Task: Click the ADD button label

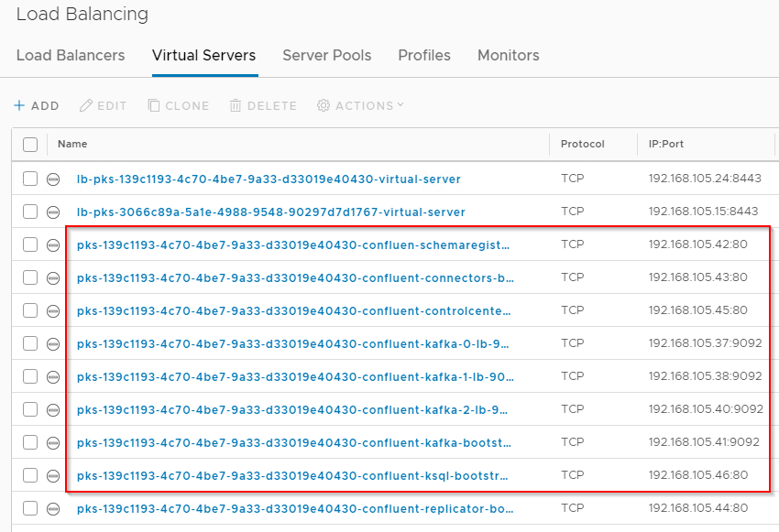Action: pos(45,105)
